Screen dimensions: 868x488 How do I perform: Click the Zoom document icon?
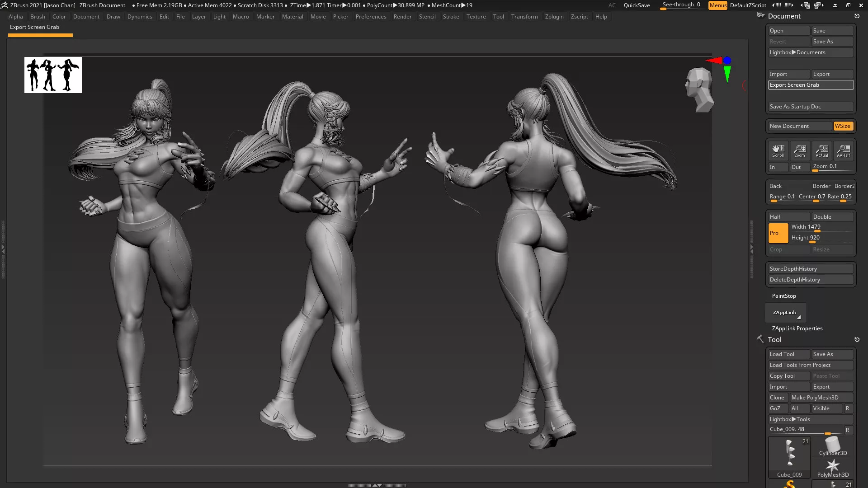[x=799, y=150]
